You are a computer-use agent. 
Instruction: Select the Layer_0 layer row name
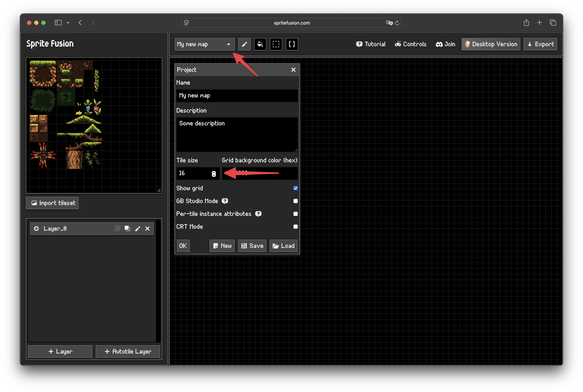click(x=55, y=229)
